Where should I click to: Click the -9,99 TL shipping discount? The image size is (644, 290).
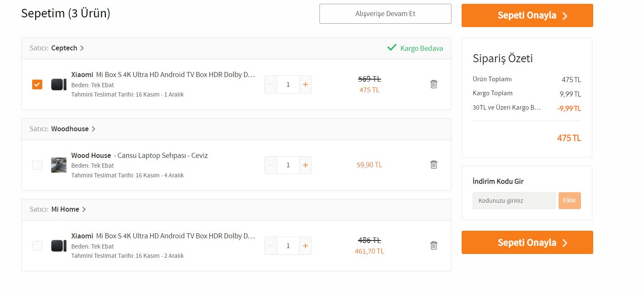569,108
